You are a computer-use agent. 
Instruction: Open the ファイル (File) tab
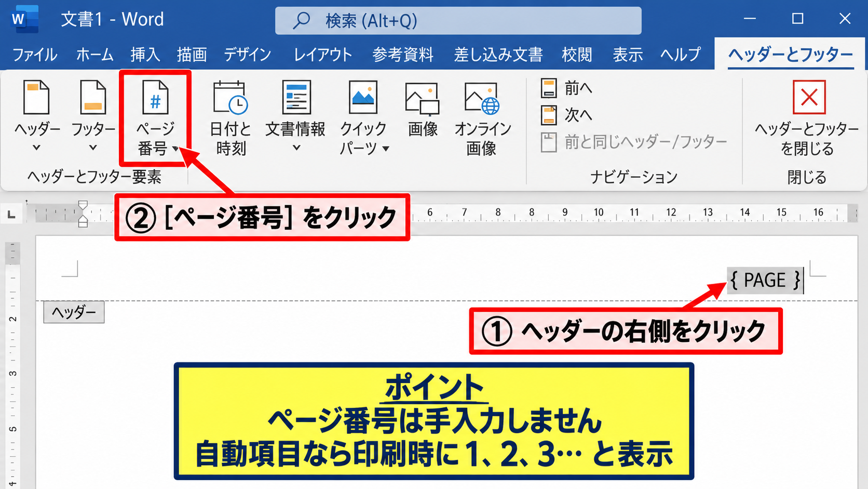(35, 55)
